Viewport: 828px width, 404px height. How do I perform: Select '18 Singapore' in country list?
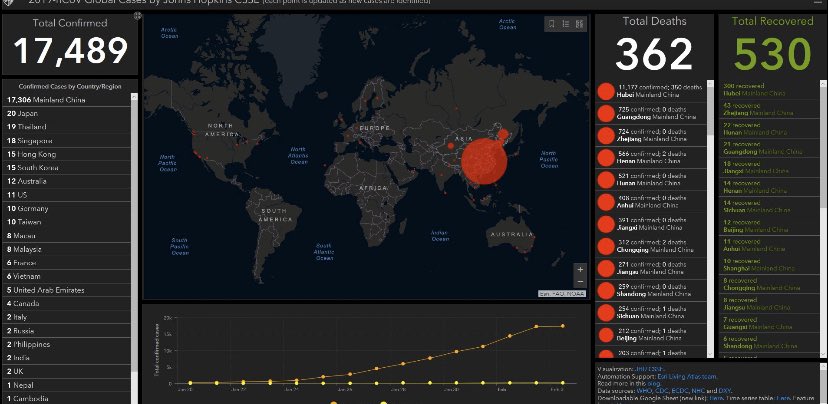pyautogui.click(x=67, y=140)
